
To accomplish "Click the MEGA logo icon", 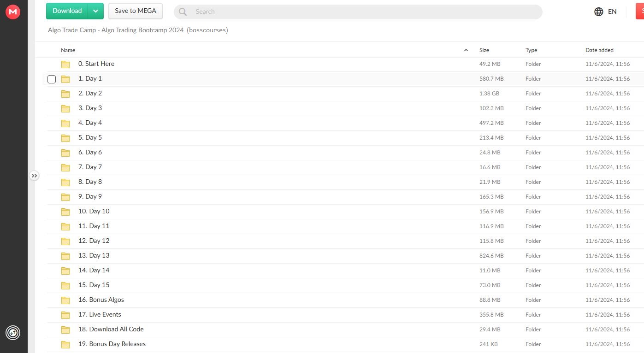I will (13, 12).
